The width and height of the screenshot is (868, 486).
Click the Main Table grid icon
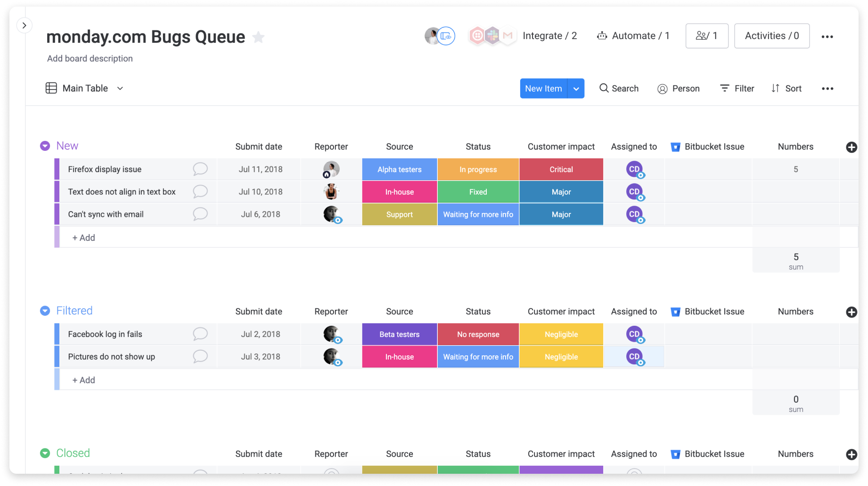click(x=51, y=88)
